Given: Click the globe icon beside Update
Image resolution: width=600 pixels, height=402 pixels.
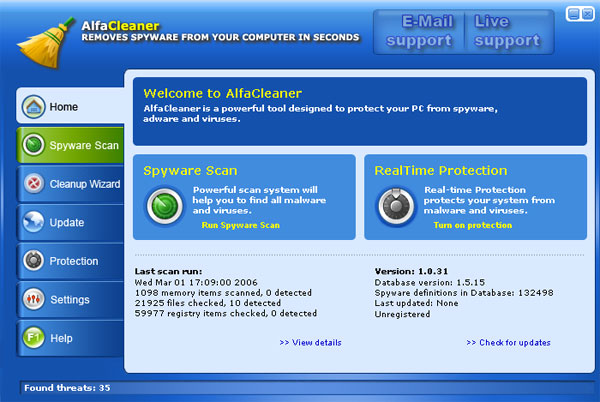Looking at the screenshot, I should pos(33,222).
